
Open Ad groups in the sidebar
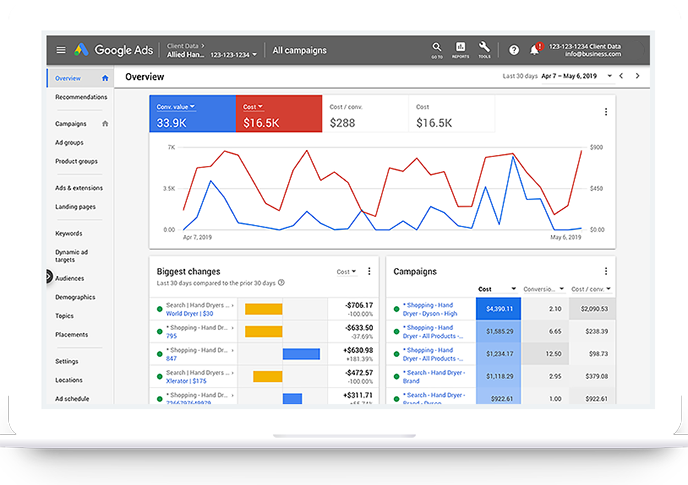pyautogui.click(x=69, y=143)
